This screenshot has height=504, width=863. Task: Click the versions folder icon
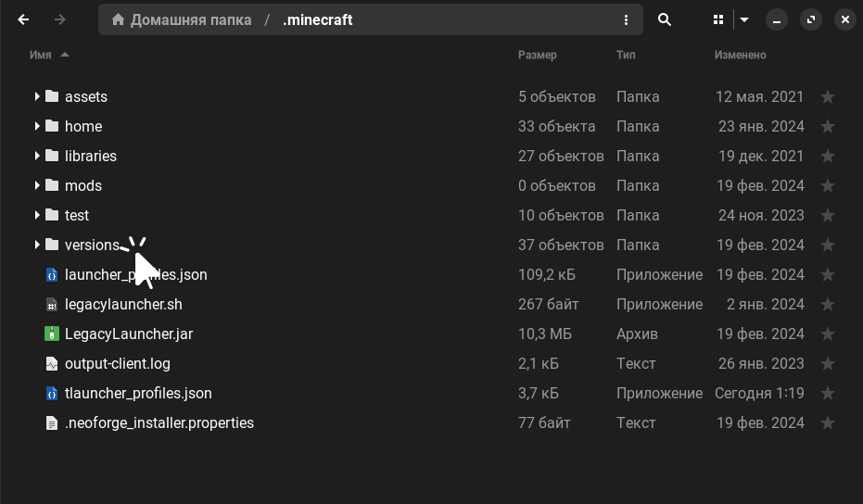coord(52,245)
